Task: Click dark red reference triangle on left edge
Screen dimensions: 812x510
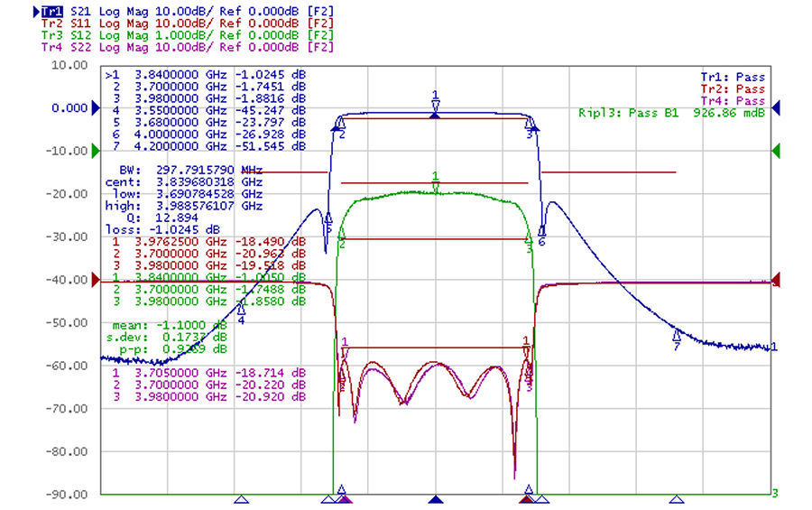Action: pos(96,280)
